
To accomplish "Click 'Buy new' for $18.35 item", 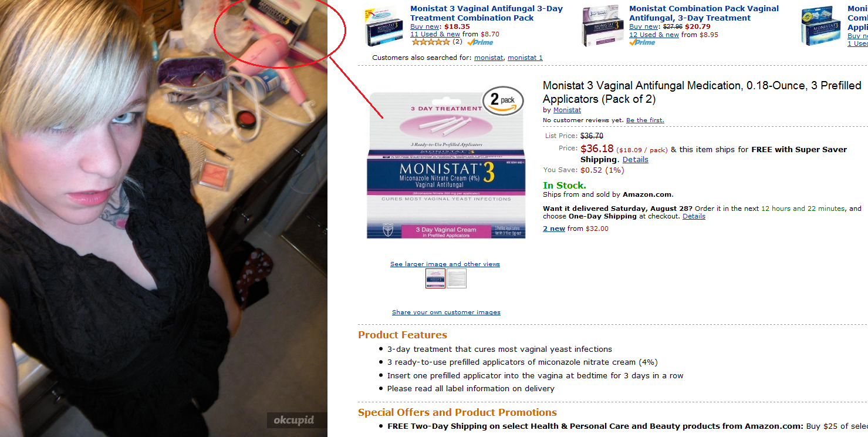I will tap(425, 26).
